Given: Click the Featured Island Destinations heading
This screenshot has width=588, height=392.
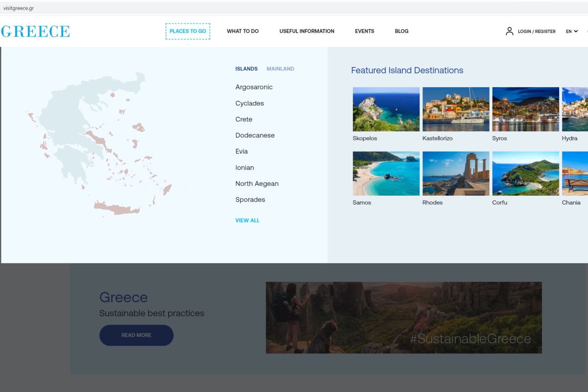Looking at the screenshot, I should pyautogui.click(x=407, y=70).
